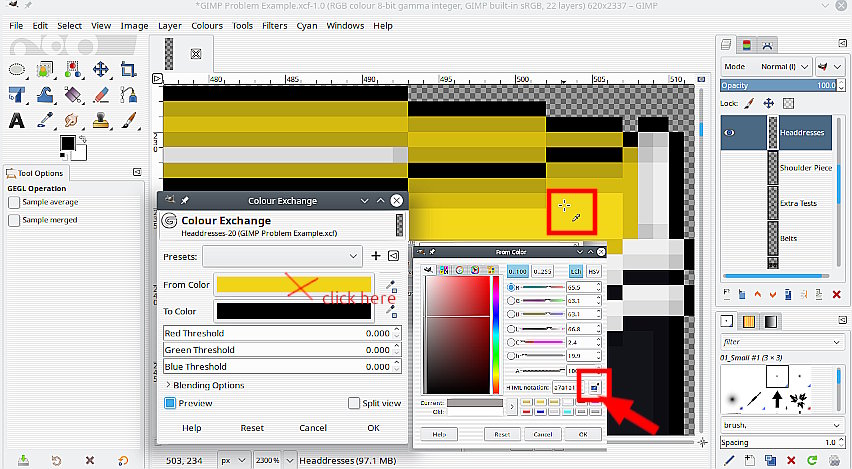Image resolution: width=852 pixels, height=469 pixels.
Task: Enable the Sample average checkbox
Action: [x=14, y=202]
